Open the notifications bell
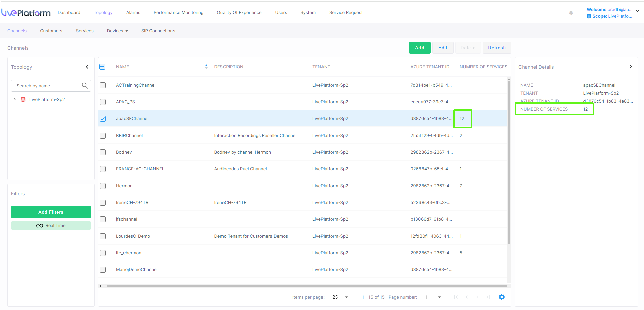644x310 pixels. 571,13
